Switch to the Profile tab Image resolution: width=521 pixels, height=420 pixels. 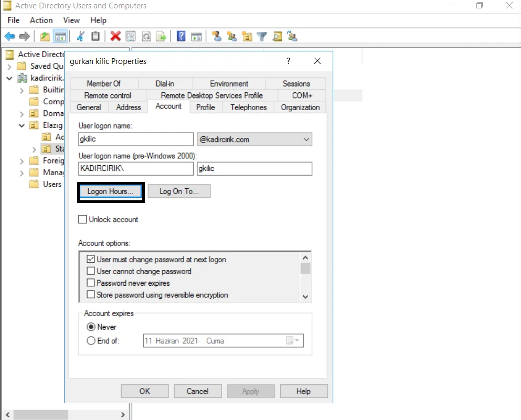point(205,107)
